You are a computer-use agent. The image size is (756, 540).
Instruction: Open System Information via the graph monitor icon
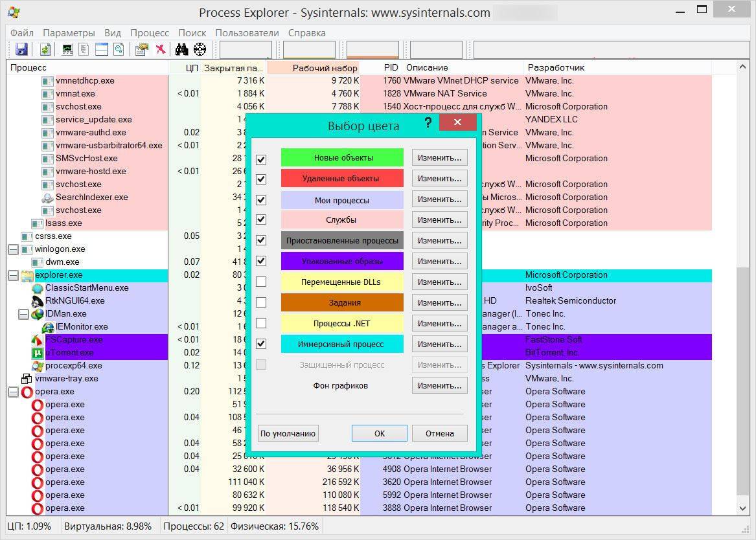click(x=67, y=49)
